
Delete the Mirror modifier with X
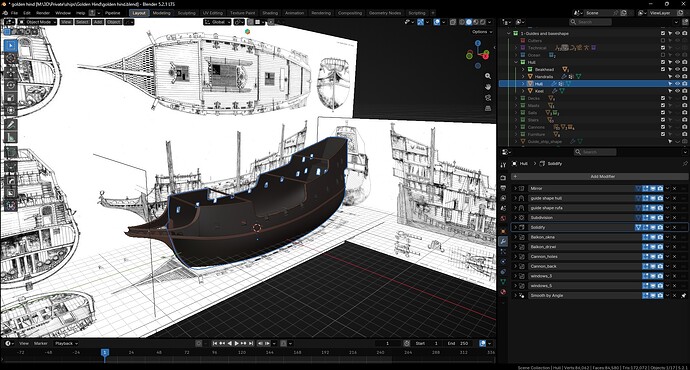point(674,188)
